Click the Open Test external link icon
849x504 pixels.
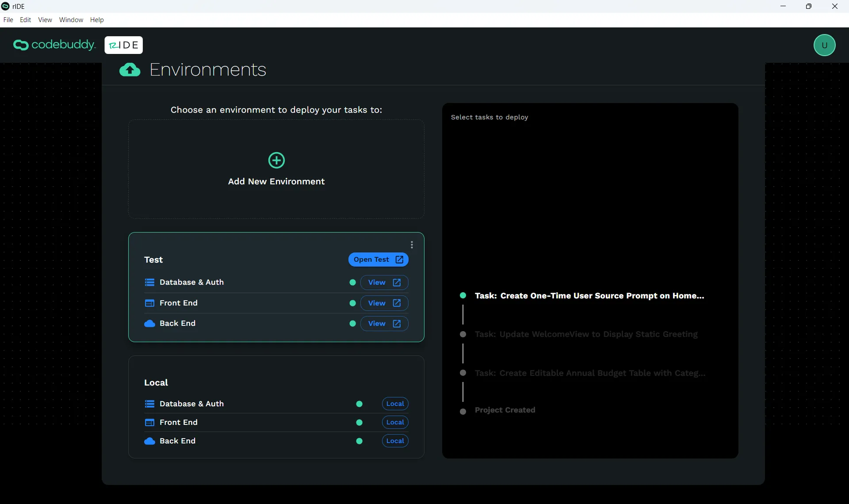[399, 260]
